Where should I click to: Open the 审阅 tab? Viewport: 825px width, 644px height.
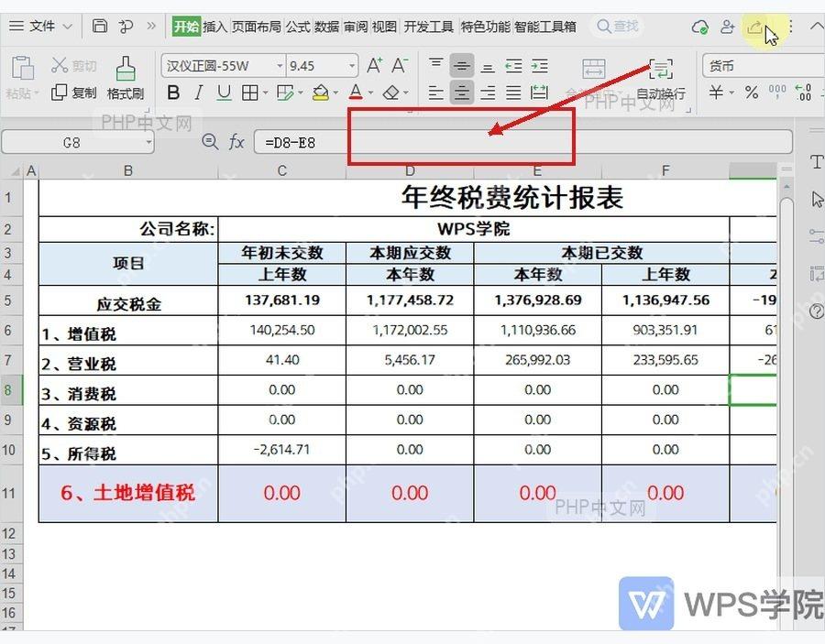click(x=355, y=27)
